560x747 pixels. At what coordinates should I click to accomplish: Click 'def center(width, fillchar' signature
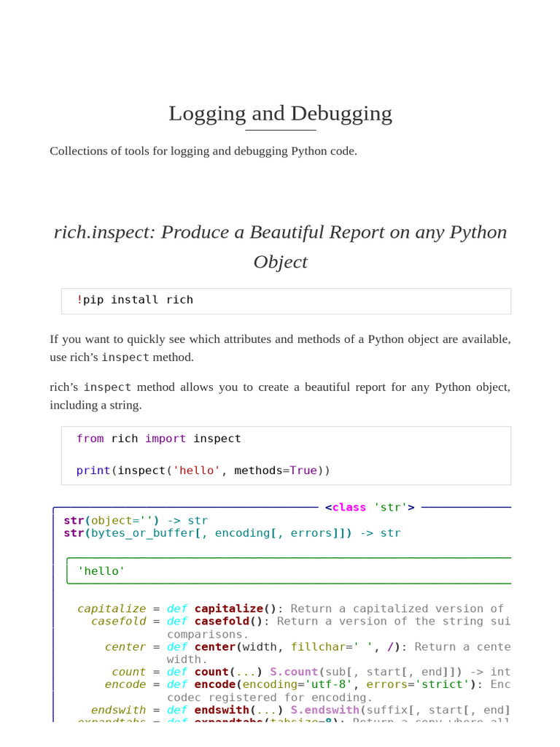[x=260, y=647]
